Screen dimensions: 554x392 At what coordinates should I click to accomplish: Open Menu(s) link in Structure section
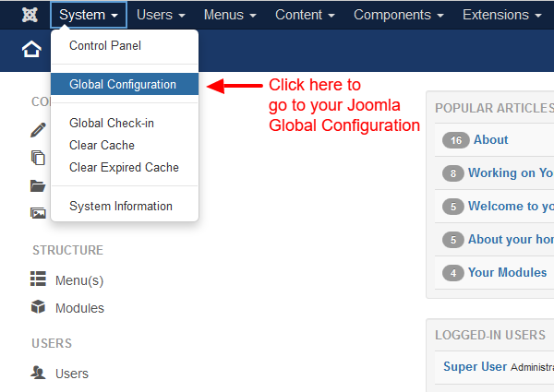tap(79, 280)
